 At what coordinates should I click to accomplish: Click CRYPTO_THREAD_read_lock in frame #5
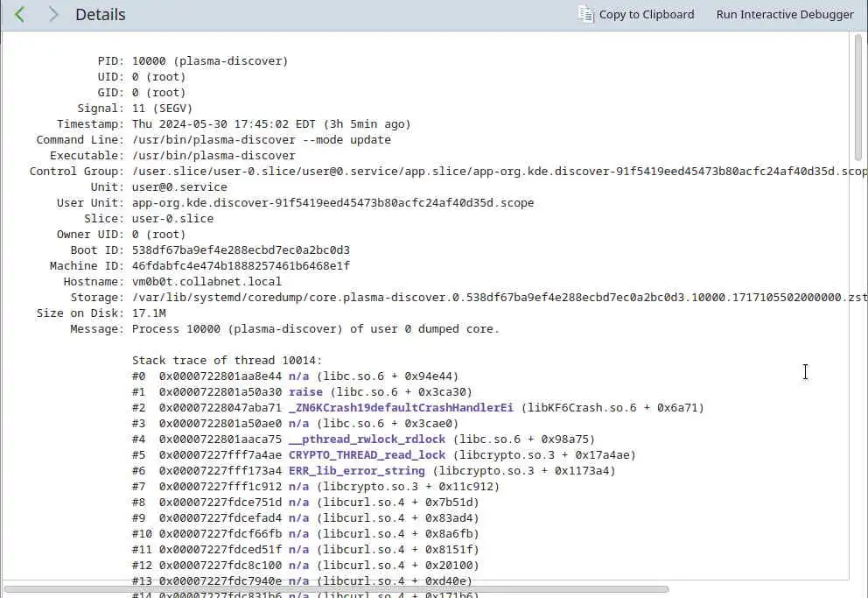[x=367, y=455]
